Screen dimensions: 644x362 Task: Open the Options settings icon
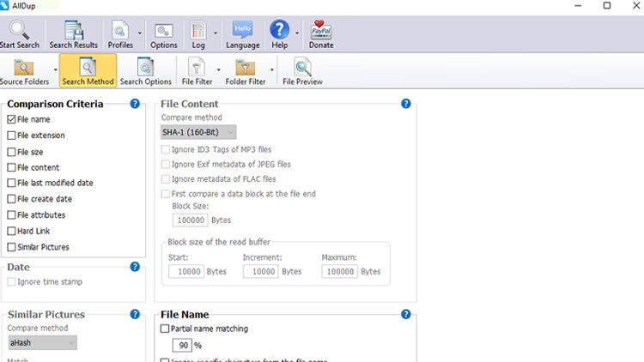[163, 32]
